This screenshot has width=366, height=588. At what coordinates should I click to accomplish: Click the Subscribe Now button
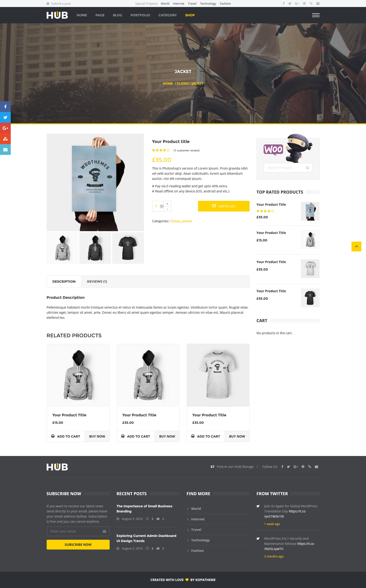click(x=78, y=544)
